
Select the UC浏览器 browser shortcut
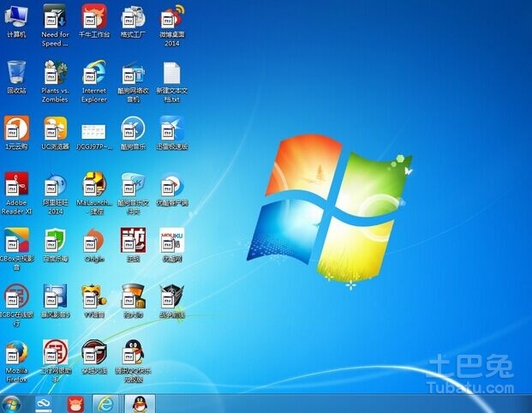(x=55, y=129)
